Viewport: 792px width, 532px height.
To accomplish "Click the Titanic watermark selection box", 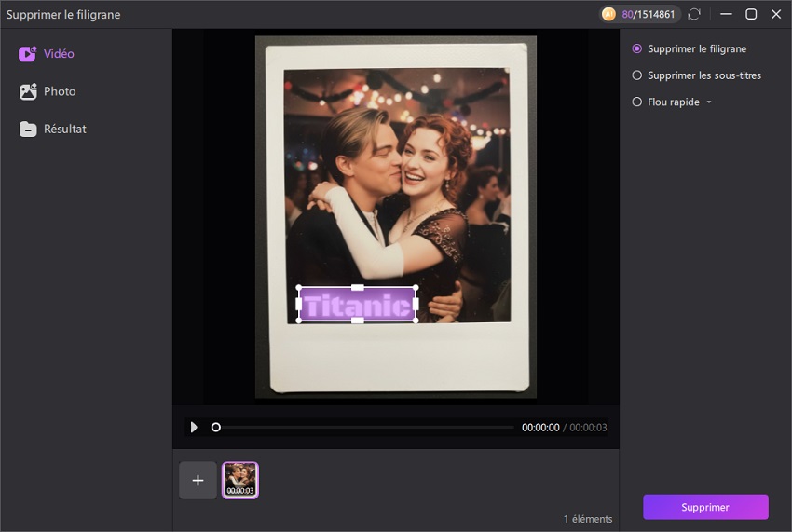I will pyautogui.click(x=357, y=305).
